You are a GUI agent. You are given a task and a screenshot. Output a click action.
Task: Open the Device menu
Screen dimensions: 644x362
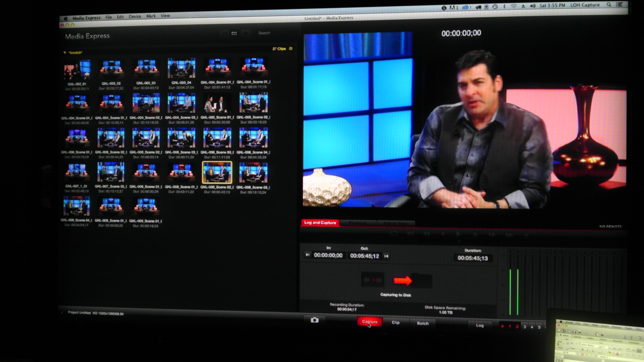click(x=135, y=17)
